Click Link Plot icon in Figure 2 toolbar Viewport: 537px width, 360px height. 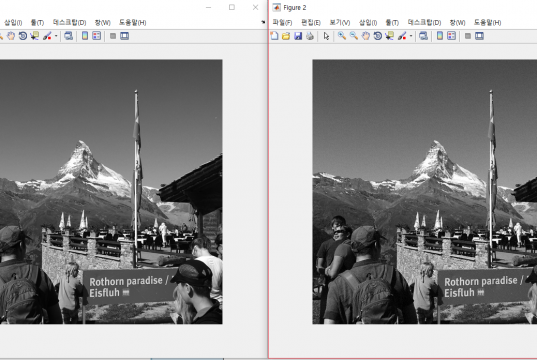point(423,36)
